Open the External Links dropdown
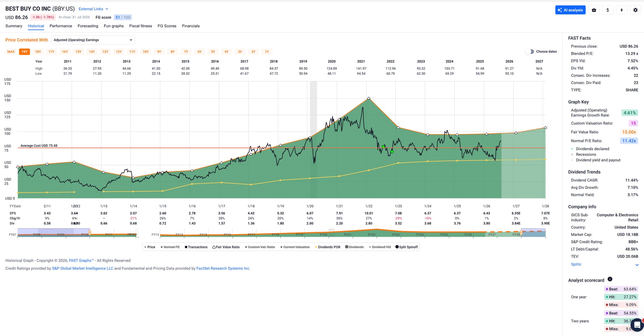This screenshot has width=644, height=336. pos(93,9)
